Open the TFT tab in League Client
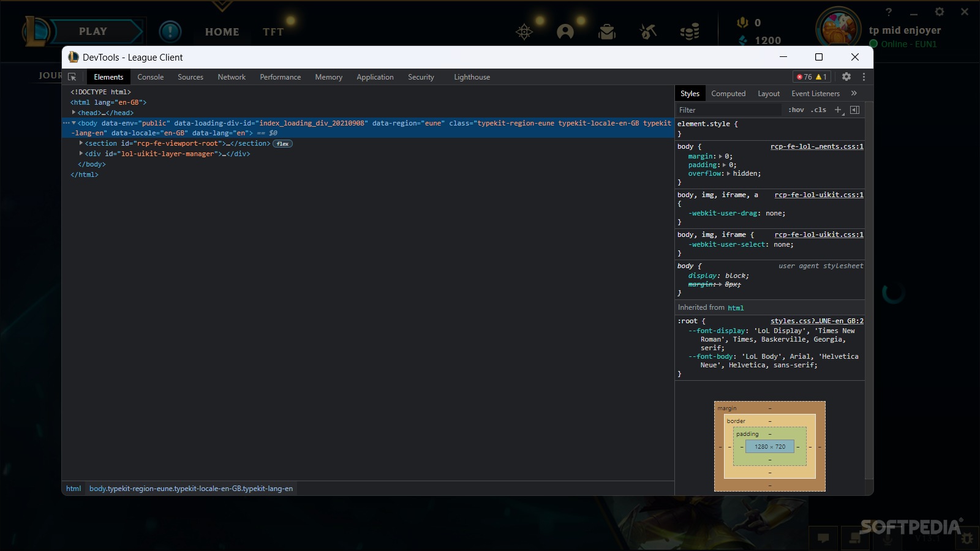Viewport: 980px width, 551px height. 273,32
